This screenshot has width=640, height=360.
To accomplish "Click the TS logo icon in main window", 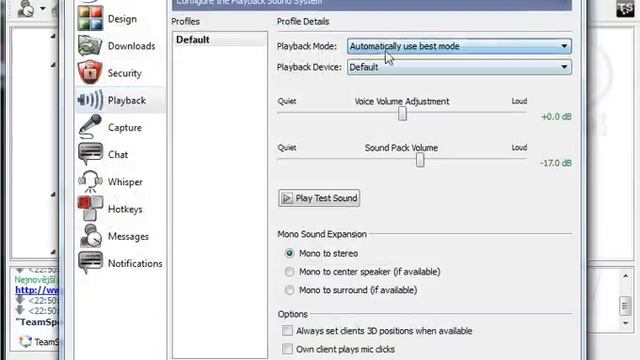I will pos(625,8).
